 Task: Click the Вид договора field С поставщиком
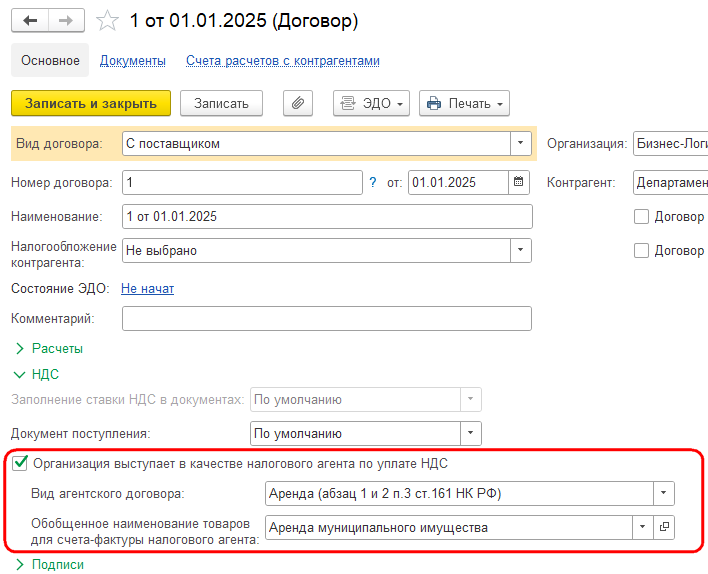pyautogui.click(x=316, y=144)
